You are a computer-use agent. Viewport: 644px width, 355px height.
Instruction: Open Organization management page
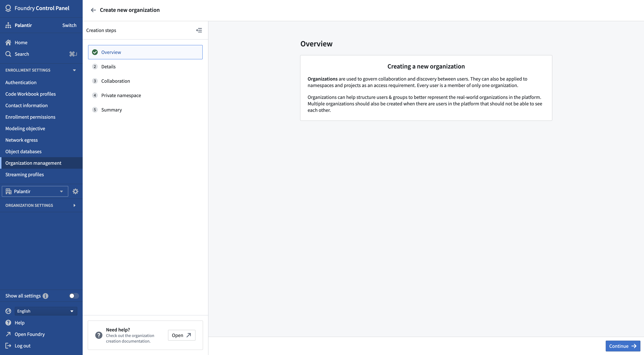pyautogui.click(x=41, y=163)
